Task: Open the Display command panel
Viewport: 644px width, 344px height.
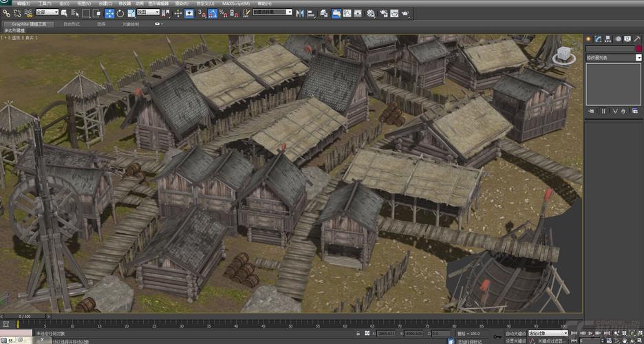Action: coord(627,39)
